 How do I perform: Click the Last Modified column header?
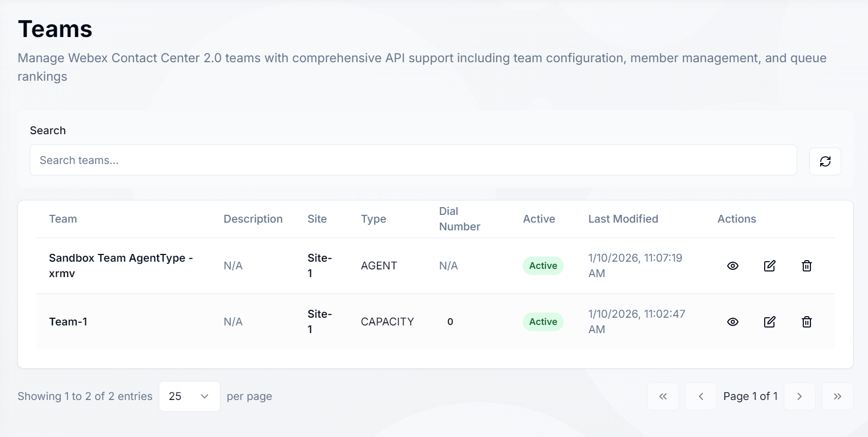[623, 219]
